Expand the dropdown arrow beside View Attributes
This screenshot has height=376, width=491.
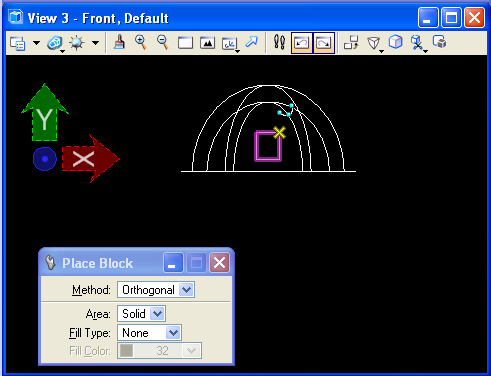pyautogui.click(x=36, y=43)
